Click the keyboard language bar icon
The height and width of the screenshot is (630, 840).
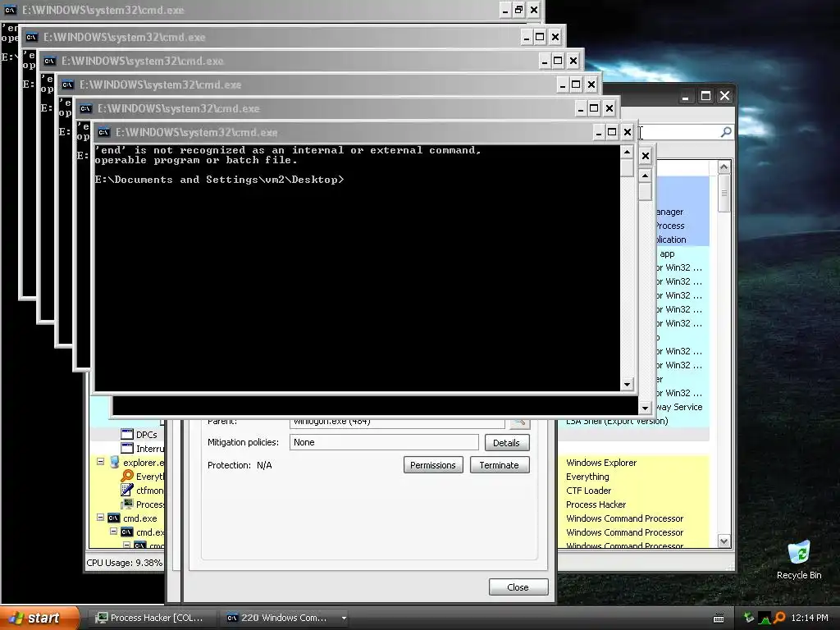719,619
